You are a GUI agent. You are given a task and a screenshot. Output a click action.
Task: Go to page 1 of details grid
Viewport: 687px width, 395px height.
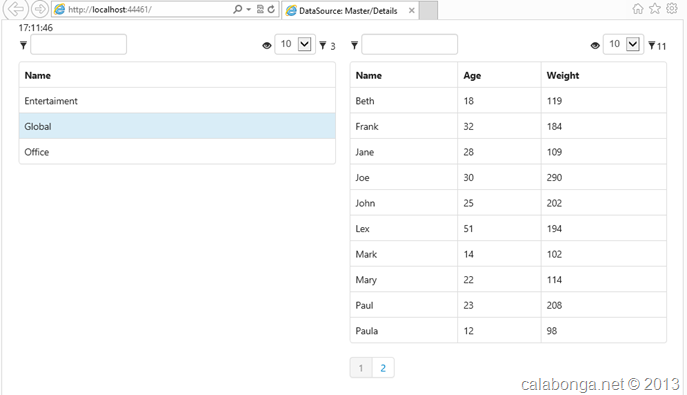click(x=361, y=368)
